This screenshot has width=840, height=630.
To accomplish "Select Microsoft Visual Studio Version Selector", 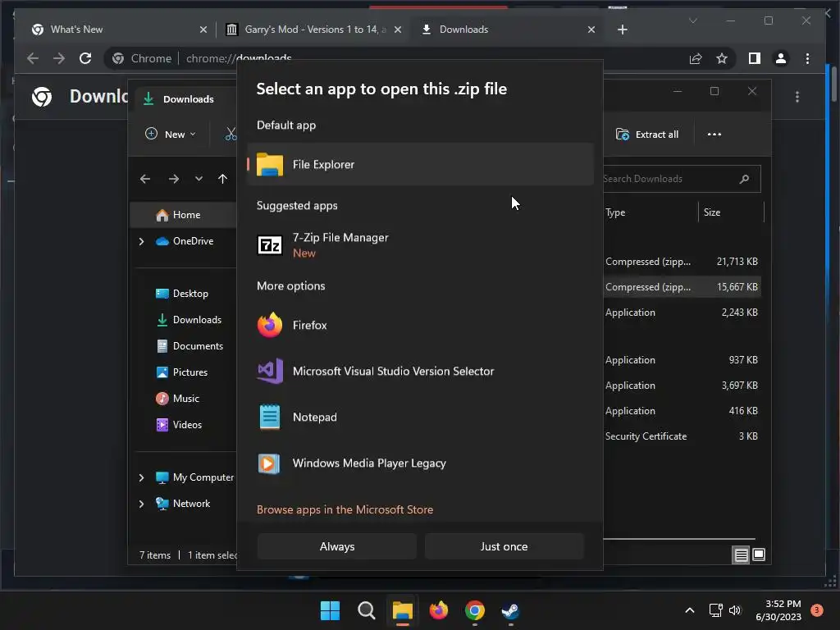I will click(421, 372).
